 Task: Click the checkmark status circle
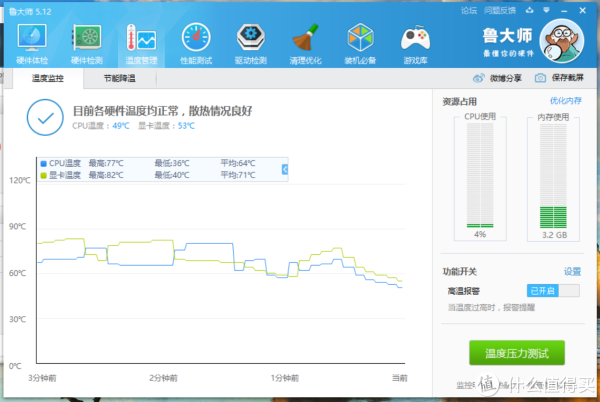tap(45, 117)
